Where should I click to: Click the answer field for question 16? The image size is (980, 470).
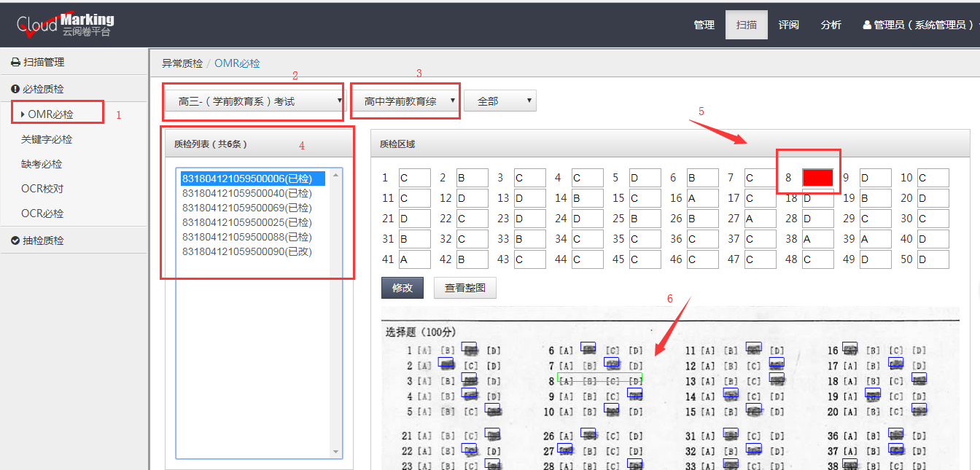702,198
